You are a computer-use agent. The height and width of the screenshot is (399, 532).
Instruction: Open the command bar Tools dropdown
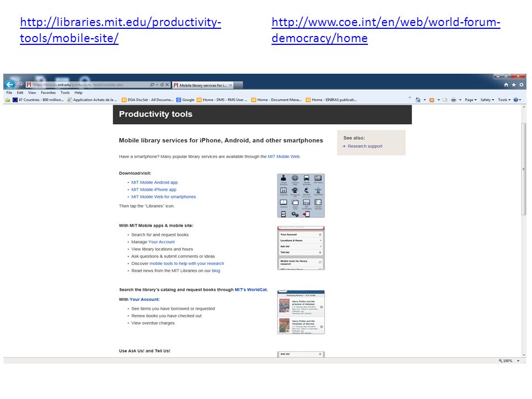tap(504, 100)
